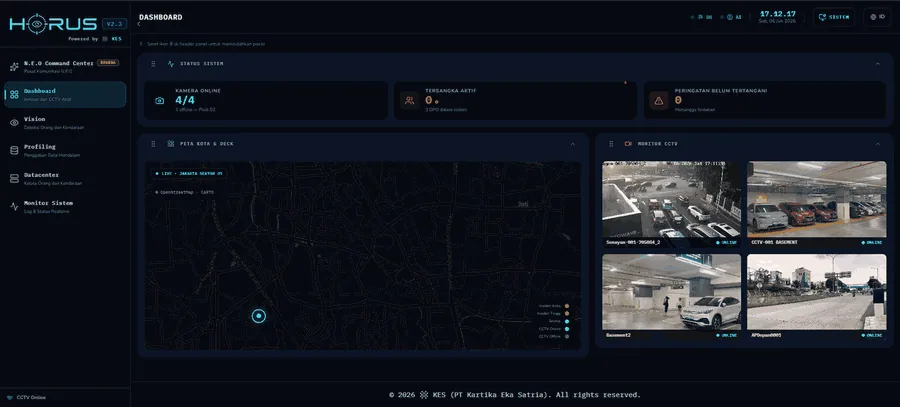Click the Dashboard grid icon in sidebar

[x=14, y=95]
